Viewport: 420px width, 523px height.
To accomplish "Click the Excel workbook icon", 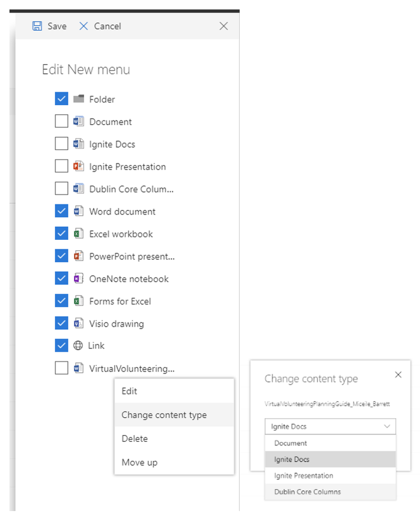I will coord(78,234).
